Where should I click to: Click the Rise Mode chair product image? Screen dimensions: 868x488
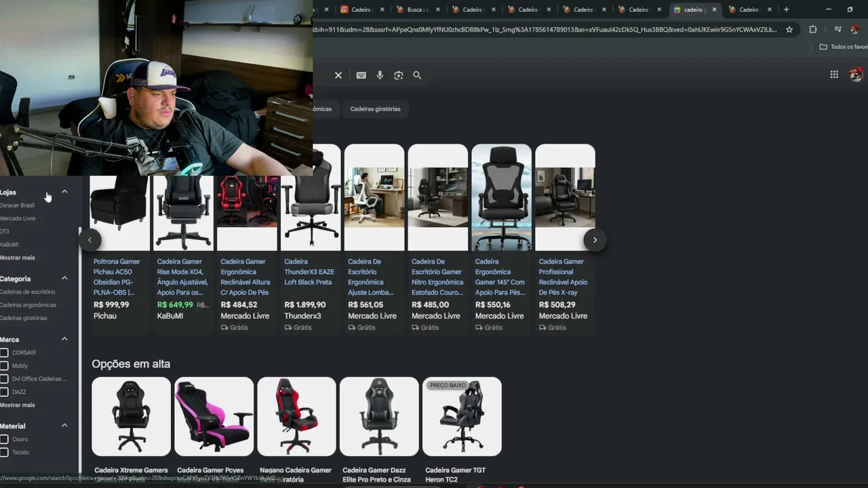[183, 213]
